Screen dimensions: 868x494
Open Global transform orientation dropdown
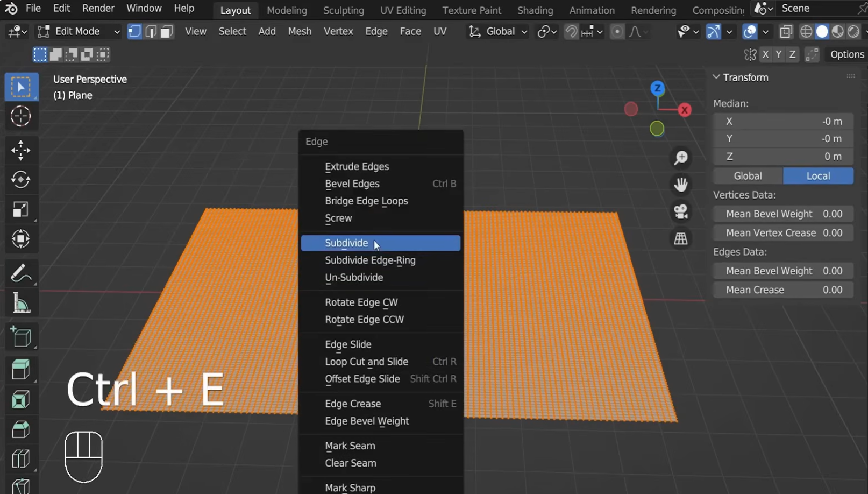coord(498,31)
